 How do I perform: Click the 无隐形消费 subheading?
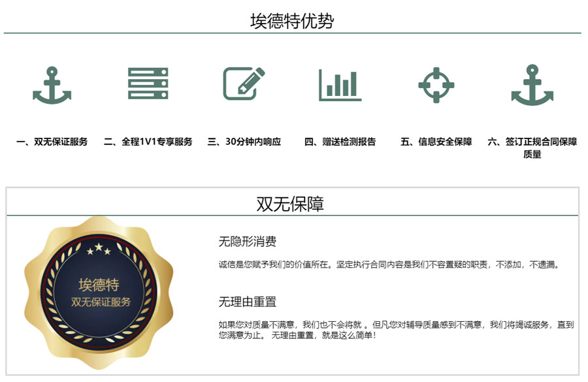pyautogui.click(x=248, y=242)
